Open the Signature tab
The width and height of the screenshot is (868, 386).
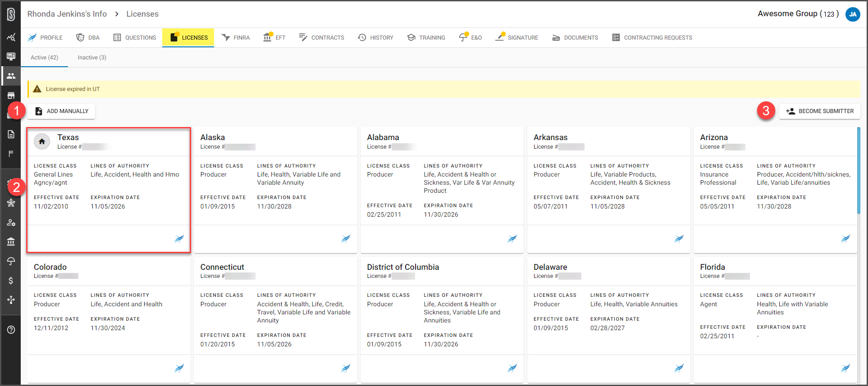click(x=516, y=37)
